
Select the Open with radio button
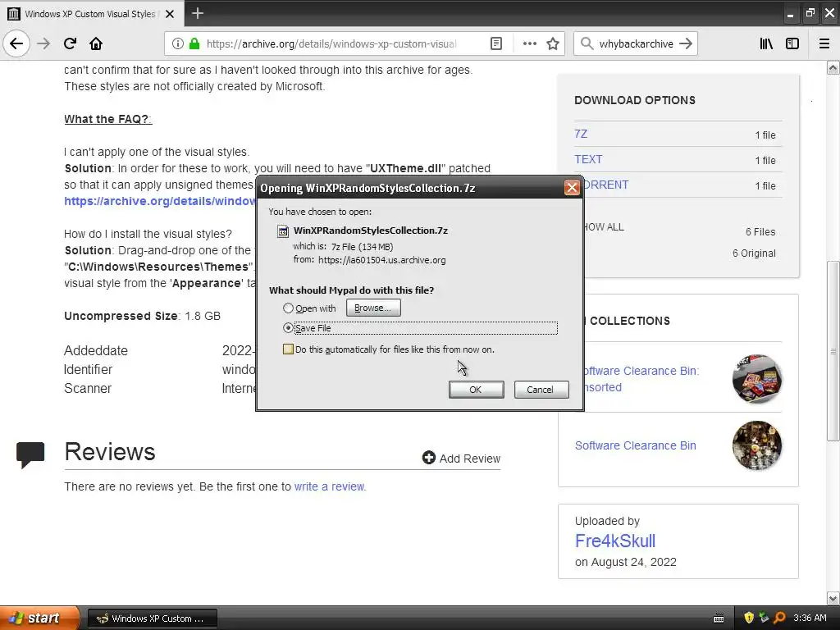click(288, 308)
